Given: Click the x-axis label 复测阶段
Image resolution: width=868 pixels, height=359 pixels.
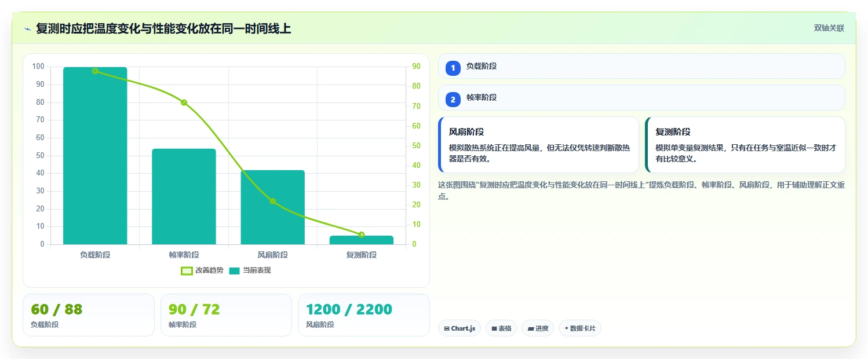Looking at the screenshot, I should [361, 255].
